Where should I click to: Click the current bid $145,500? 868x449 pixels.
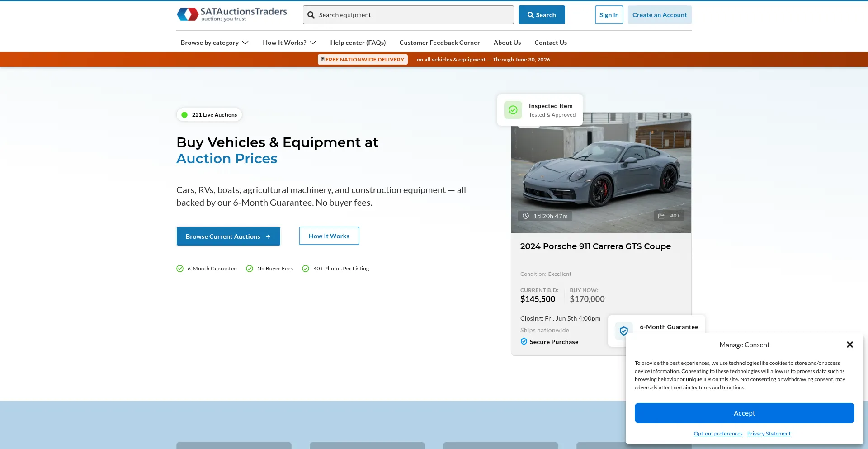538,299
